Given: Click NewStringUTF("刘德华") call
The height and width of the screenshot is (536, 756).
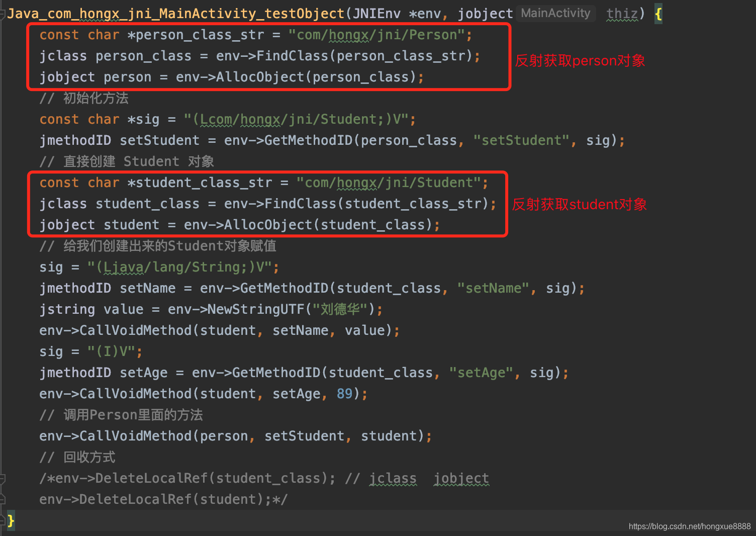Looking at the screenshot, I should (292, 309).
